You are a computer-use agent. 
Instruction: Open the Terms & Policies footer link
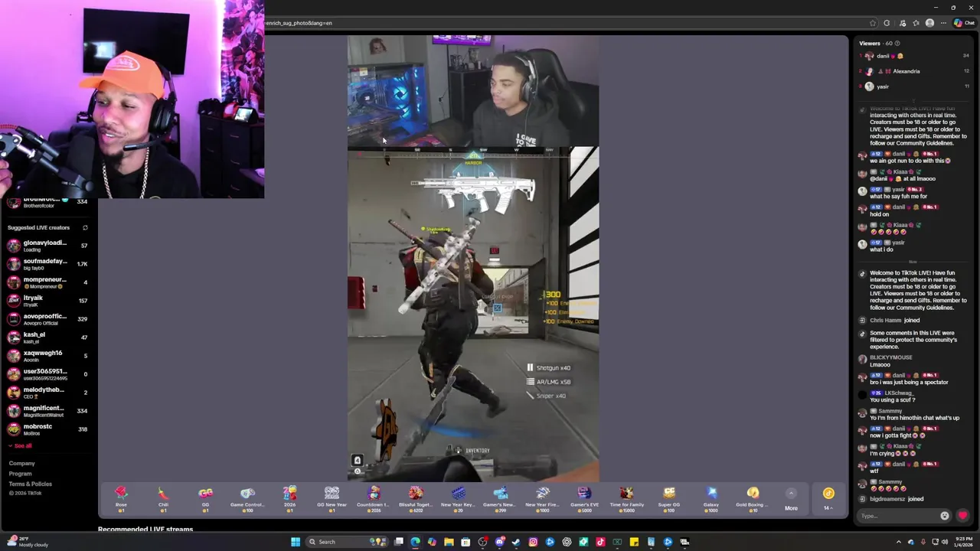click(30, 484)
